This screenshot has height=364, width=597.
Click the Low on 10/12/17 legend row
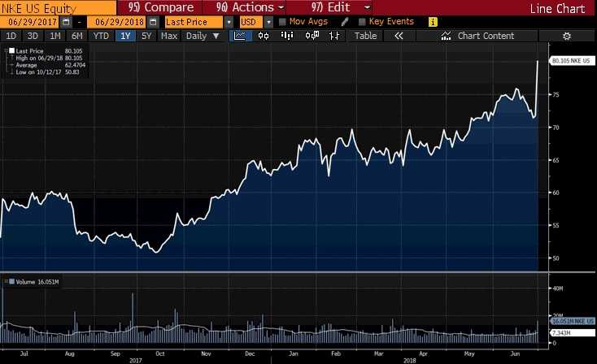pyautogui.click(x=47, y=71)
